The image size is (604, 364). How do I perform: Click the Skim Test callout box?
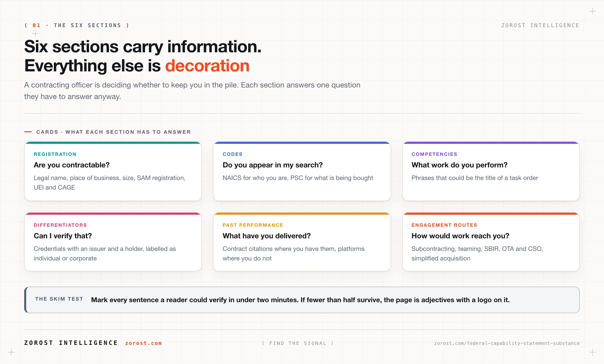302,300
